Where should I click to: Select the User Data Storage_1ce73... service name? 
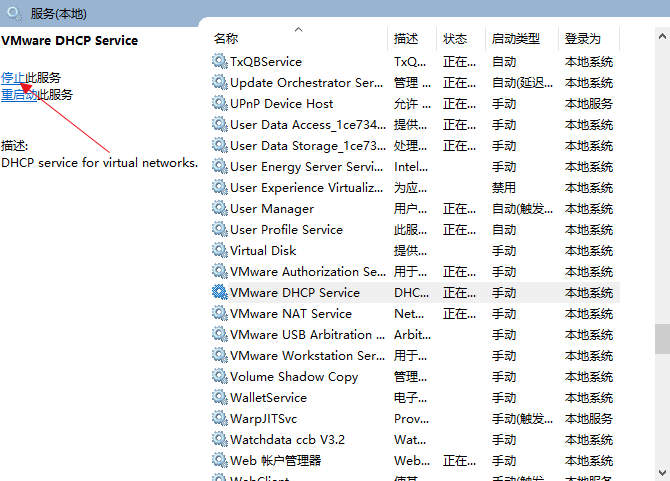[x=308, y=146]
